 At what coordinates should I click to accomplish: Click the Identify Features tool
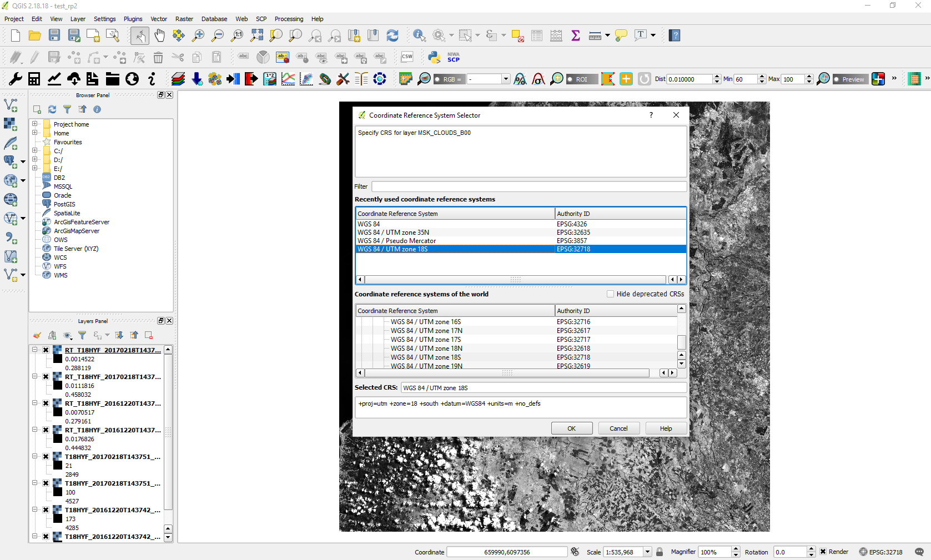coord(419,36)
